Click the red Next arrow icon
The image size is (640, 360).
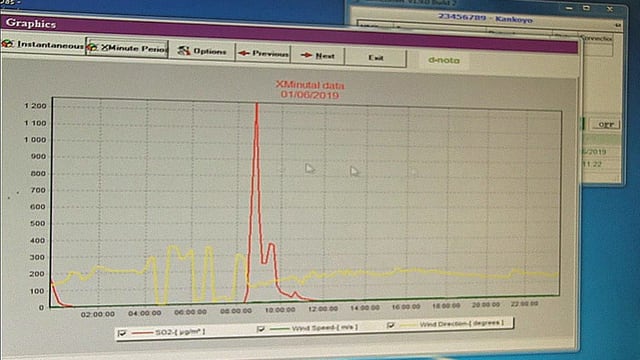306,55
